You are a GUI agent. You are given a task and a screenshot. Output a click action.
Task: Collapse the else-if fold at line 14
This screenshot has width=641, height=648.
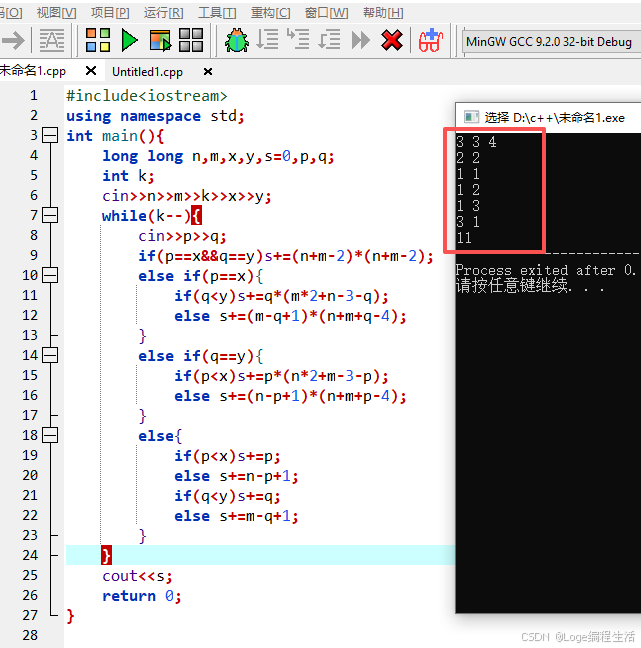50,355
